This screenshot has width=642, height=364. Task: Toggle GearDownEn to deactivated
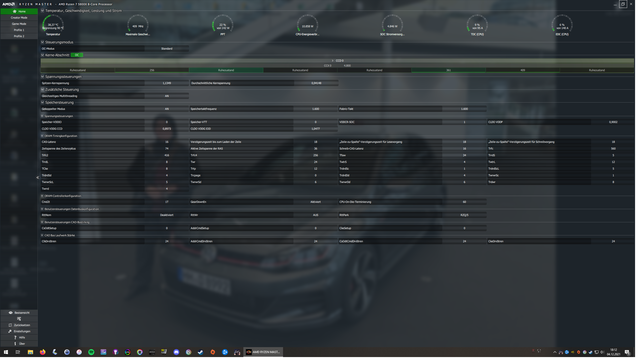pyautogui.click(x=315, y=202)
